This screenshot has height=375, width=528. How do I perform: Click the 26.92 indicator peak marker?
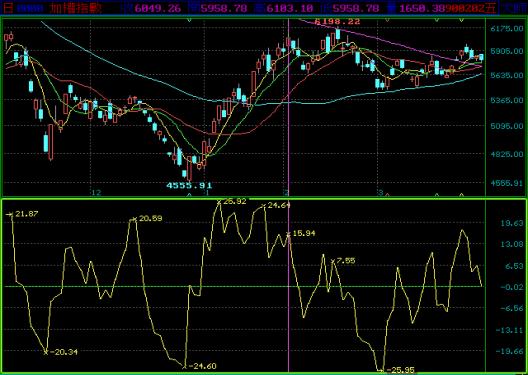click(233, 201)
